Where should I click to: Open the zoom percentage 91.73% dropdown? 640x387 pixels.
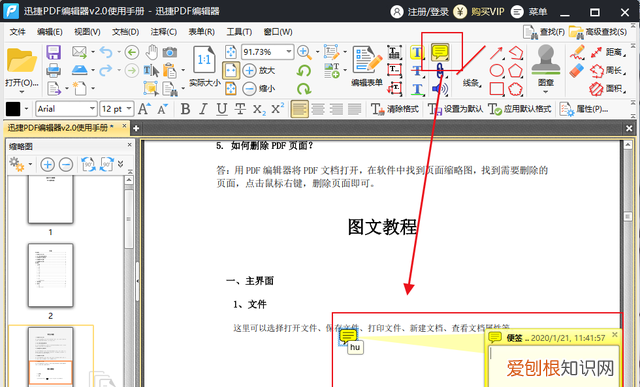pos(289,52)
